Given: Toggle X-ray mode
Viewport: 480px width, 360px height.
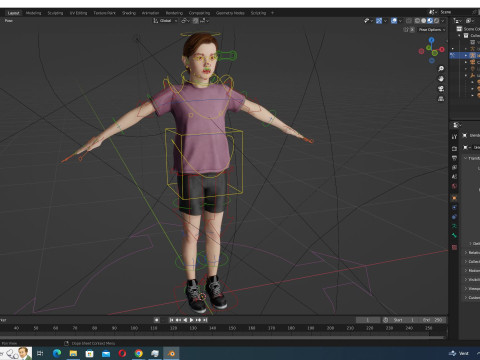Looking at the screenshot, I should (409, 21).
